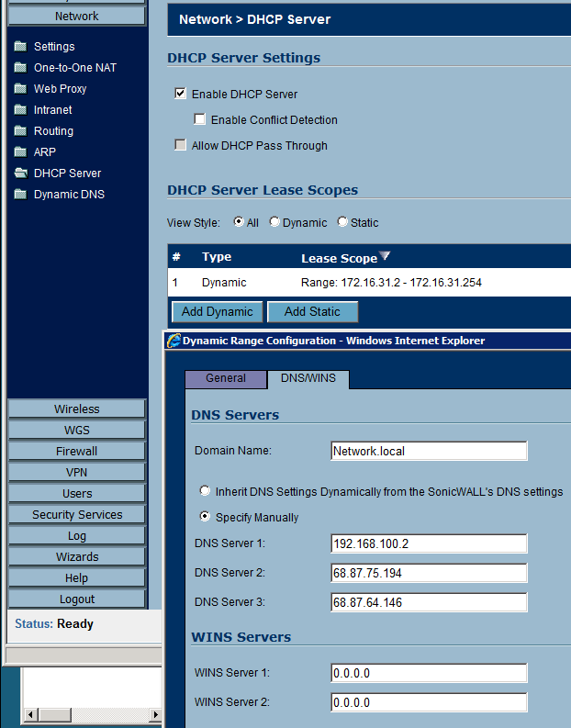
Task: Open the Web Proxy page
Action: tap(61, 89)
